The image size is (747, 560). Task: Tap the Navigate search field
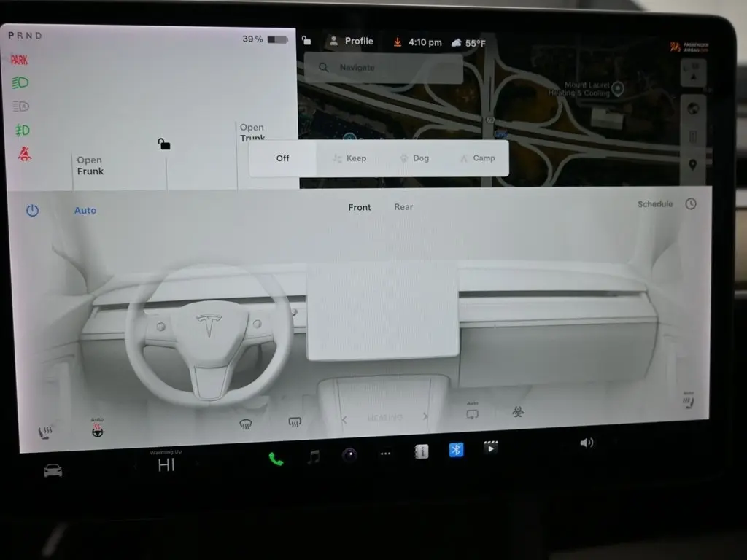click(384, 68)
